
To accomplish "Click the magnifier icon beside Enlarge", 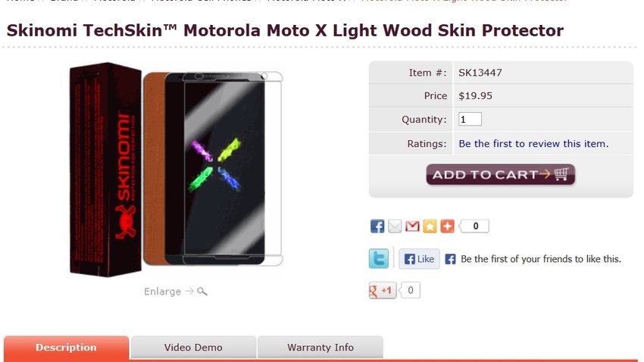I will 202,292.
